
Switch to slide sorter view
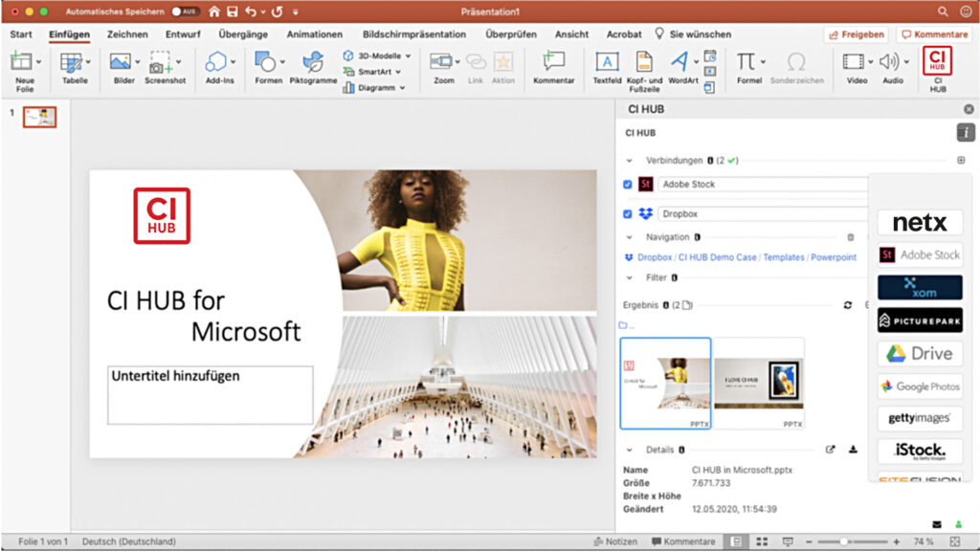tap(762, 541)
